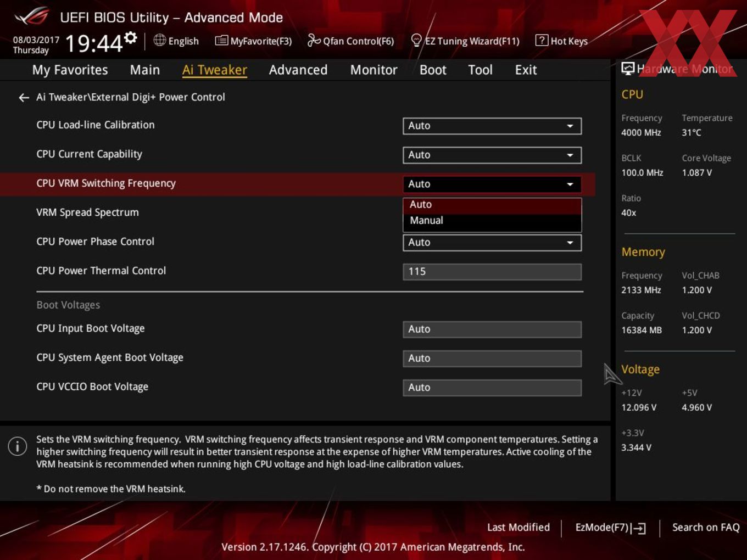Click the globe language icon
Screen dimensions: 747x560
[x=159, y=40]
